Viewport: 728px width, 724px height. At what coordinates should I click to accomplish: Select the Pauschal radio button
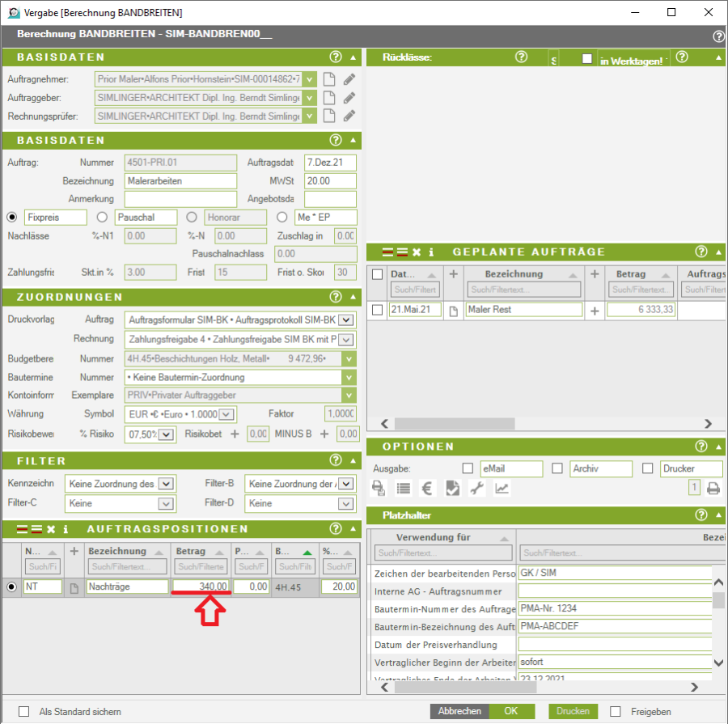tap(103, 217)
